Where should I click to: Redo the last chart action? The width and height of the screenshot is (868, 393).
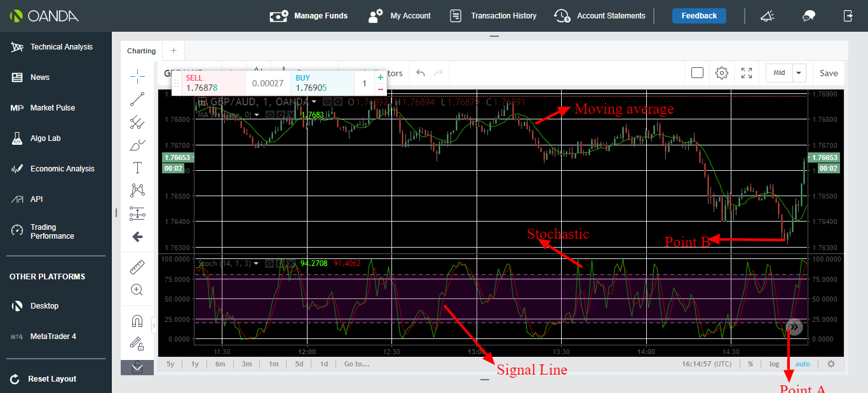point(438,73)
